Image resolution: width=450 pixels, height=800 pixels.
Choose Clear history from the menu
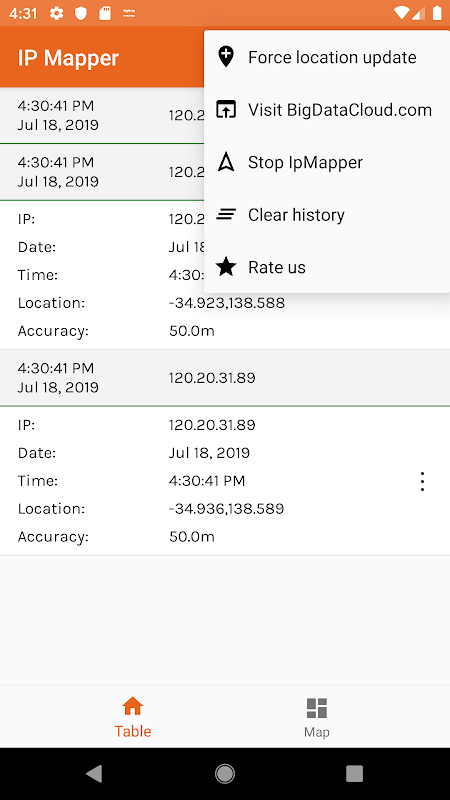click(x=327, y=215)
